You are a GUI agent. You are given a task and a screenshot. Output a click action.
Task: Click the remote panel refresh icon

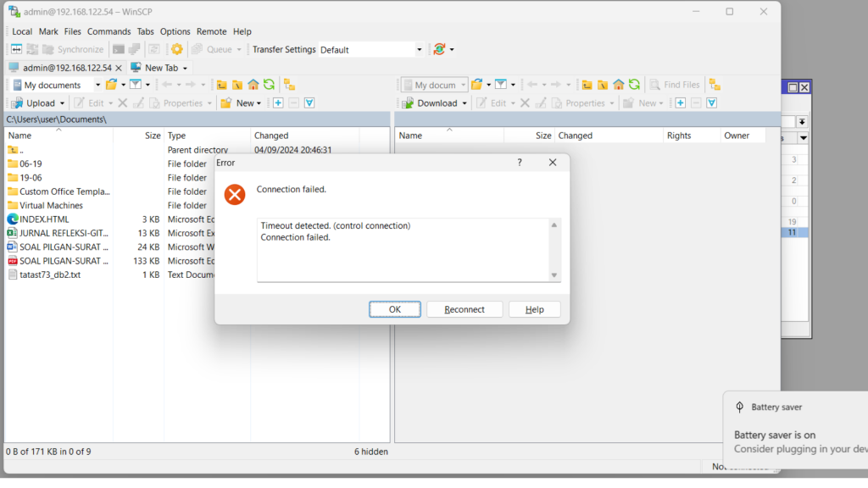click(x=634, y=85)
